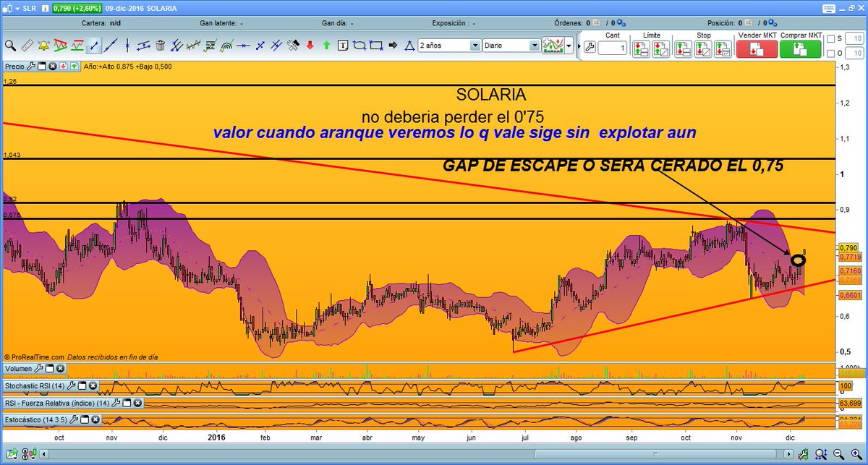
Task: Select the red-green triangle pattern tool
Action: tap(60, 45)
